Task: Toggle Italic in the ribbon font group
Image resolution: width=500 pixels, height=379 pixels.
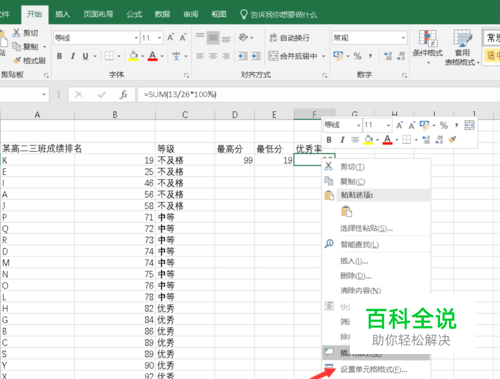Action: coord(72,56)
